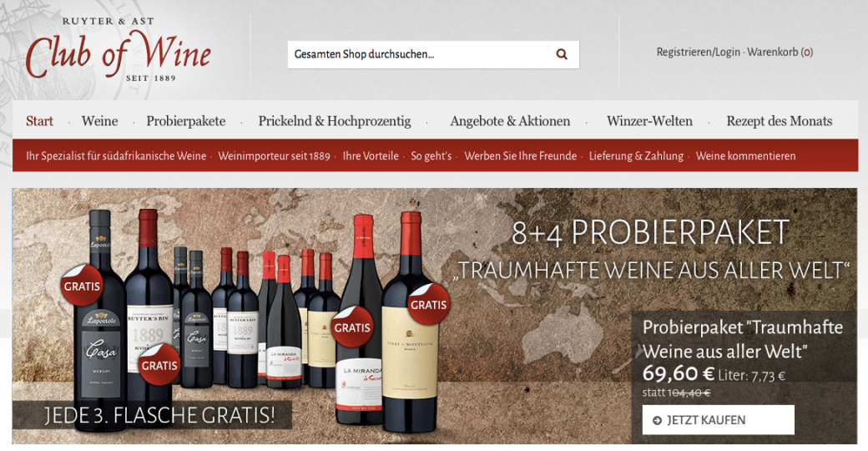Open the Weine menu
The height and width of the screenshot is (451, 868).
tap(99, 121)
